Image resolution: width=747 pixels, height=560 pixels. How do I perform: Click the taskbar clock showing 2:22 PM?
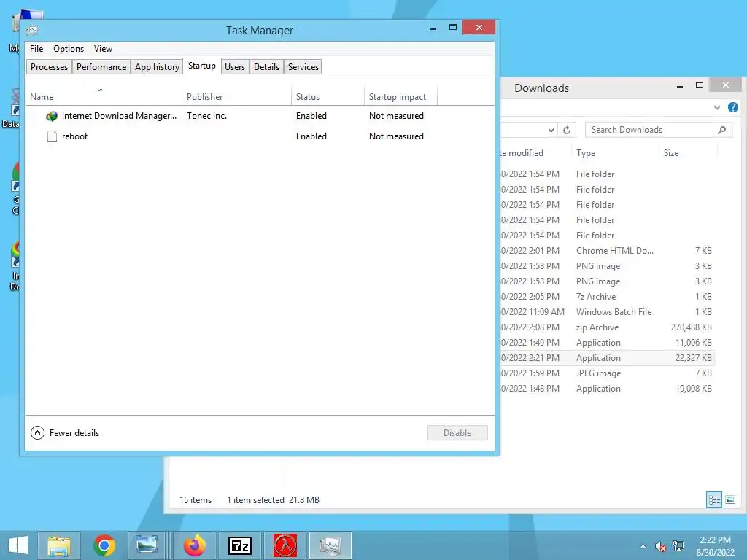click(x=715, y=546)
